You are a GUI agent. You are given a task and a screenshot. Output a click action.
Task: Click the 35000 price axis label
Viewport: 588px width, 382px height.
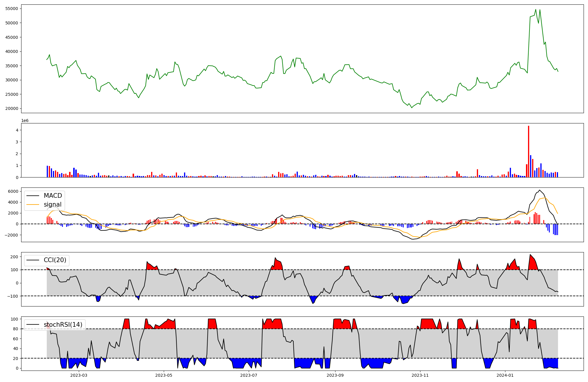(x=12, y=66)
